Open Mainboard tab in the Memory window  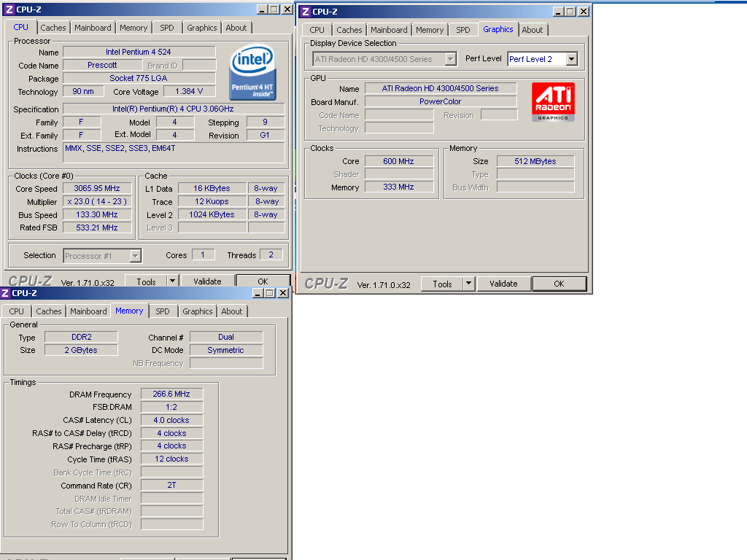(x=88, y=311)
